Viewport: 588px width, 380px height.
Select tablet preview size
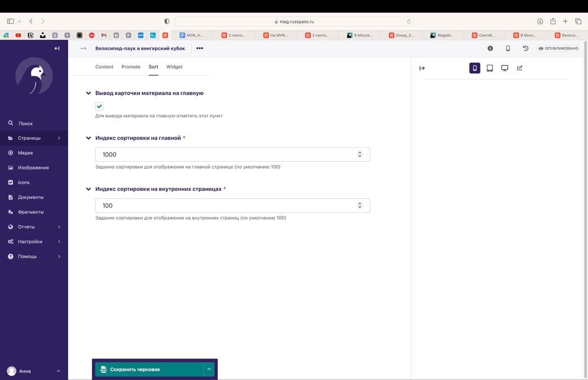490,68
